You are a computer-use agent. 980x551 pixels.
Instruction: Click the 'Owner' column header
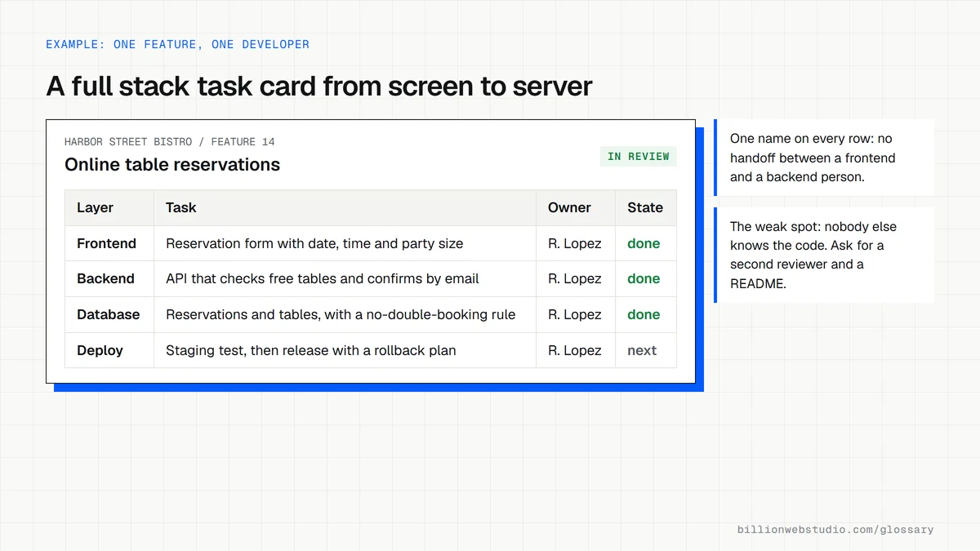click(576, 207)
